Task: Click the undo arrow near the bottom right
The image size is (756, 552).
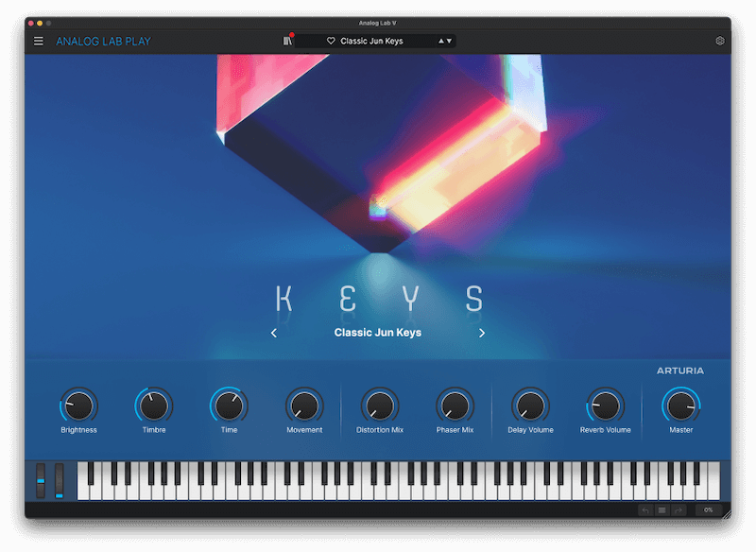Action: (x=644, y=510)
